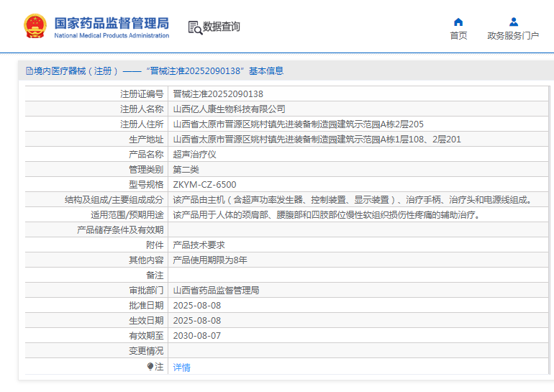Click the 数据查询 magnifier document icon
This screenshot has height=392, width=554.
coord(194,27)
